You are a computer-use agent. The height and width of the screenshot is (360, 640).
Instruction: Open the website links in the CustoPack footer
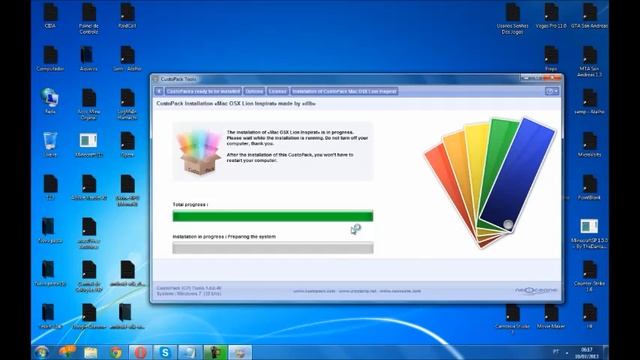pos(356,291)
